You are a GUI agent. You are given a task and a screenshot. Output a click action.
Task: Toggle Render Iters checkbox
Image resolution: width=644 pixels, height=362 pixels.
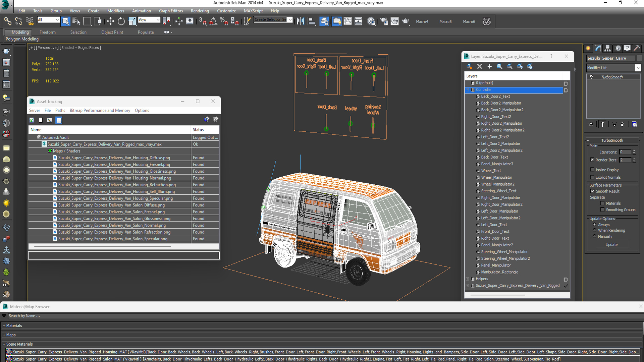tap(592, 160)
